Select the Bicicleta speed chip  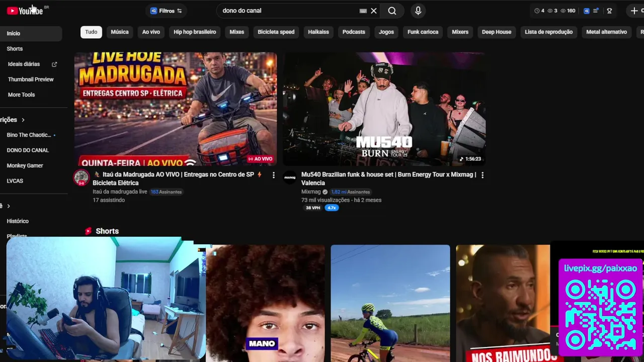click(276, 32)
